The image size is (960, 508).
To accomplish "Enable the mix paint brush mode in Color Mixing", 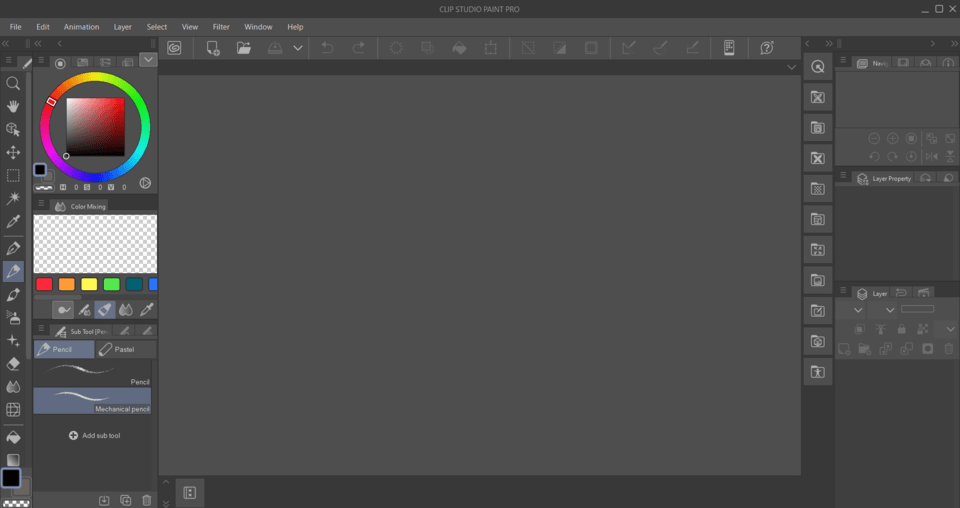I will (x=84, y=310).
